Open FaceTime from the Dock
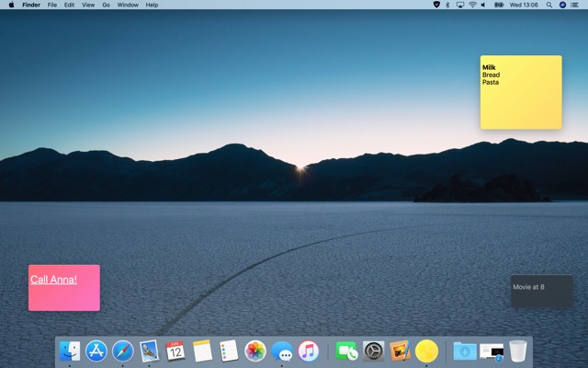The image size is (588, 368). 346,351
